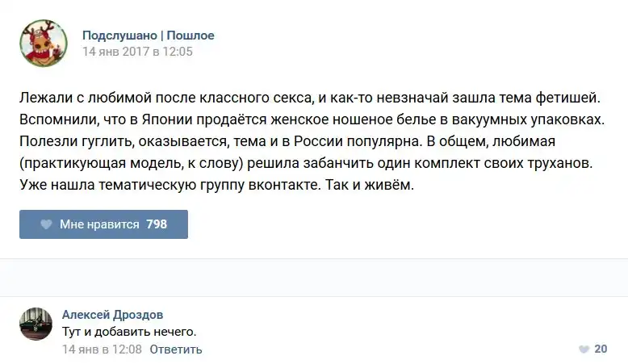
Task: Reply to the comment with Ответить
Action: click(x=176, y=349)
